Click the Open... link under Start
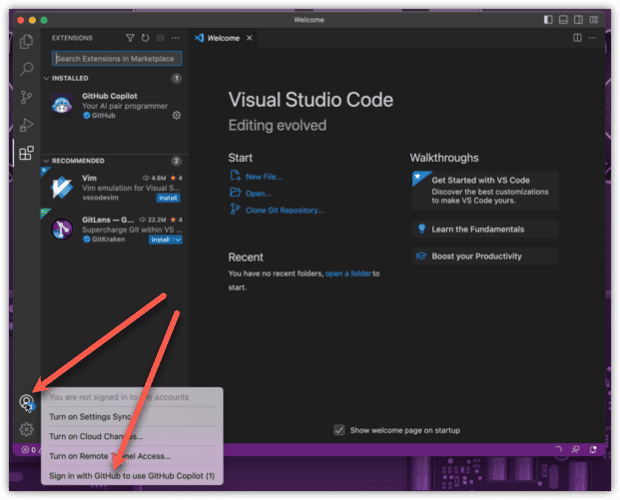 coord(258,194)
